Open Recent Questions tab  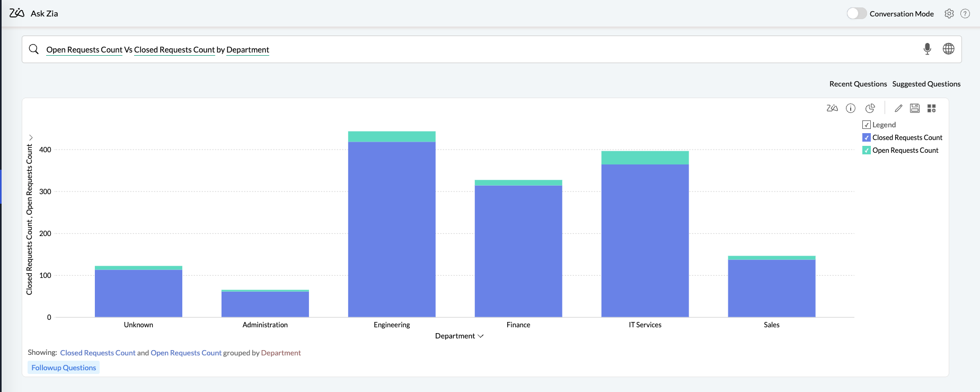[858, 84]
